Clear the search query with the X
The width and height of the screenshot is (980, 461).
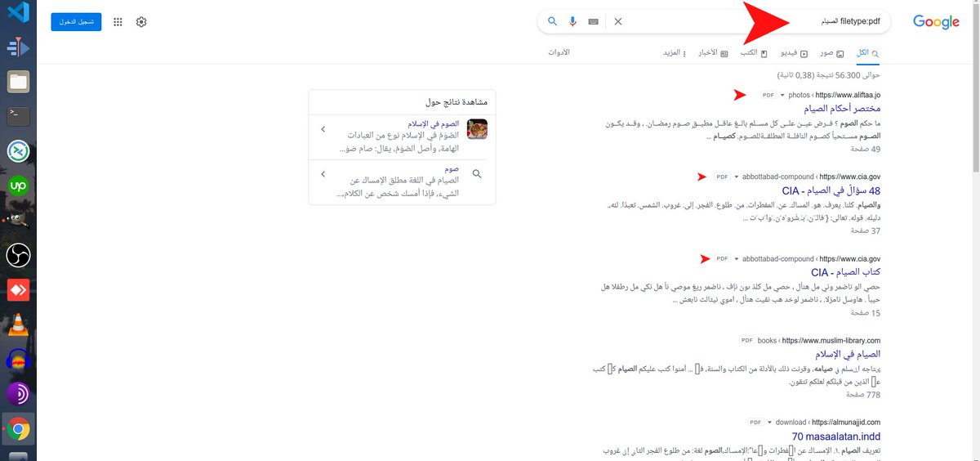(618, 21)
